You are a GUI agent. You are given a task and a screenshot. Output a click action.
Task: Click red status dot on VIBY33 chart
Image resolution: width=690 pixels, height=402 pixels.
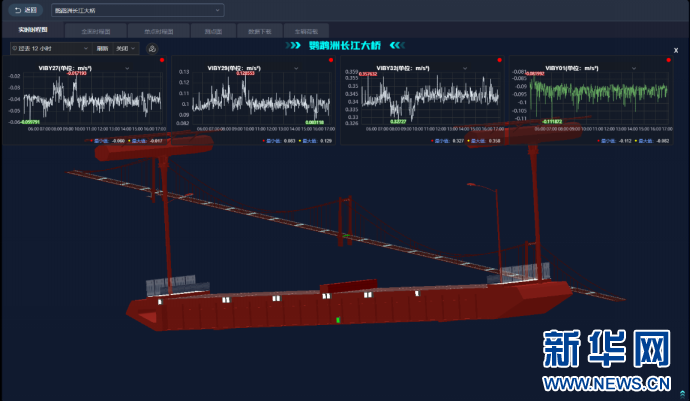499,61
